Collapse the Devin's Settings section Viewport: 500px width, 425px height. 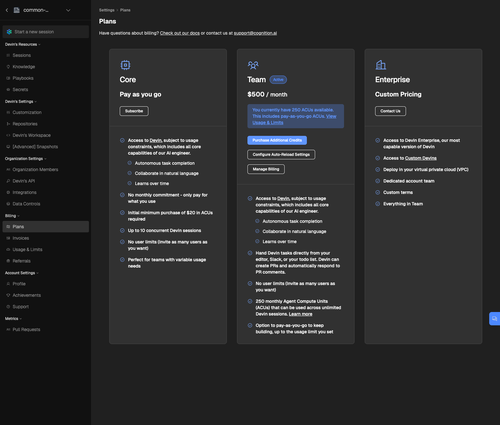(21, 101)
